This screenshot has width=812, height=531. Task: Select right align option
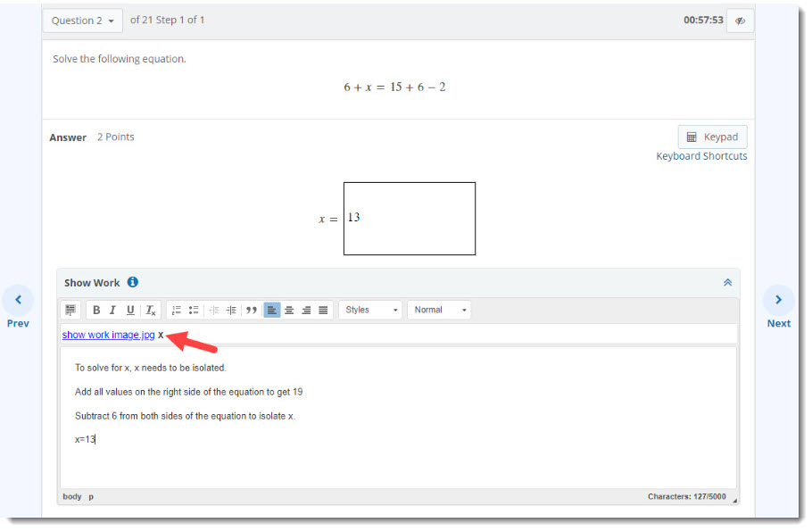(306, 311)
